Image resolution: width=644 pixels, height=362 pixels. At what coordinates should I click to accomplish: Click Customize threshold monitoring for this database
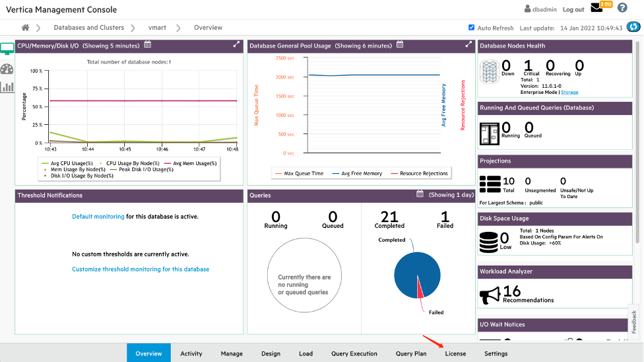[141, 269]
